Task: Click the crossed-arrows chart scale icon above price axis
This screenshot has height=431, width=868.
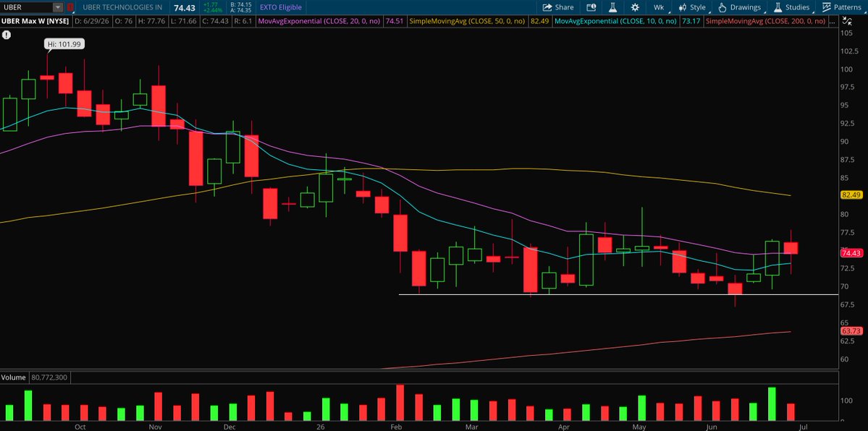Action: point(847,21)
